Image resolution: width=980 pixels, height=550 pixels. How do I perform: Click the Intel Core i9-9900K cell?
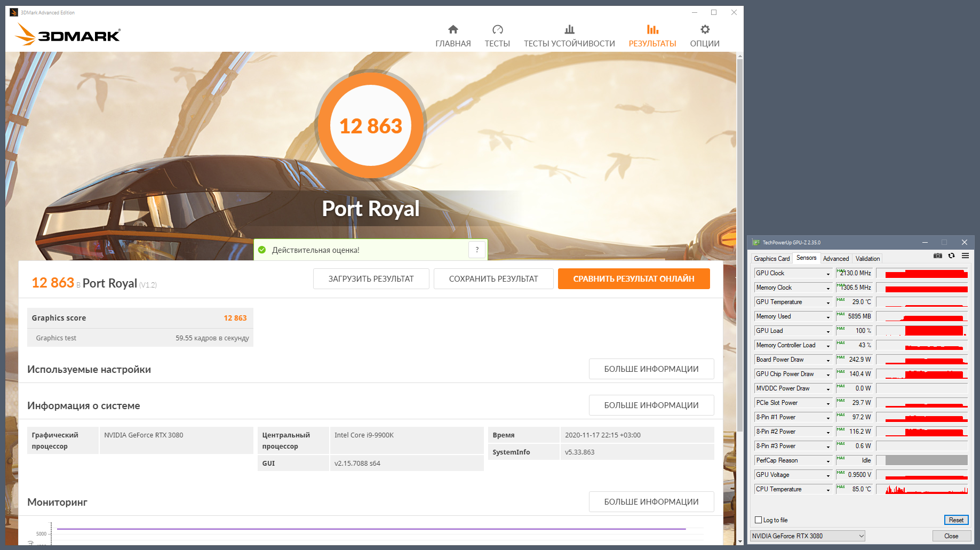pos(407,440)
